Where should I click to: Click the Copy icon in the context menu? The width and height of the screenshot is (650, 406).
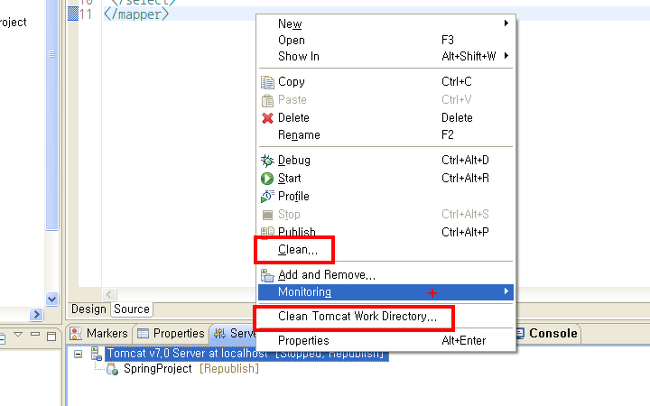(x=267, y=82)
